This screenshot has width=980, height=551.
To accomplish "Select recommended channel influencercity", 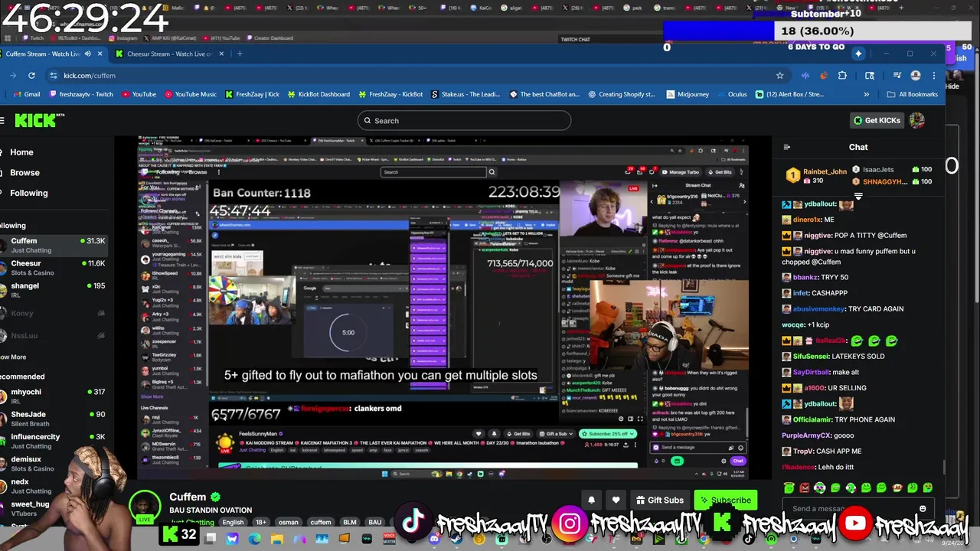I will (54, 441).
